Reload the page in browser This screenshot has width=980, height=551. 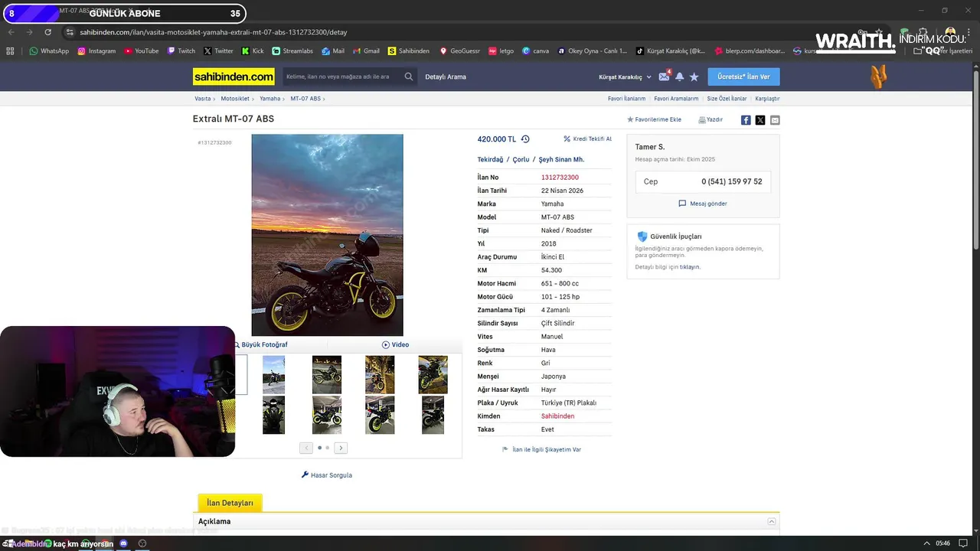[47, 32]
